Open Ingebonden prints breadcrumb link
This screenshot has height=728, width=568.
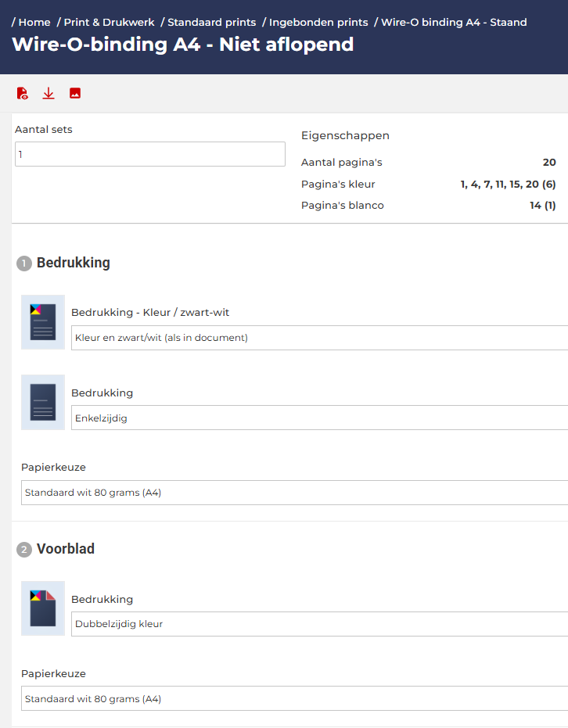318,23
